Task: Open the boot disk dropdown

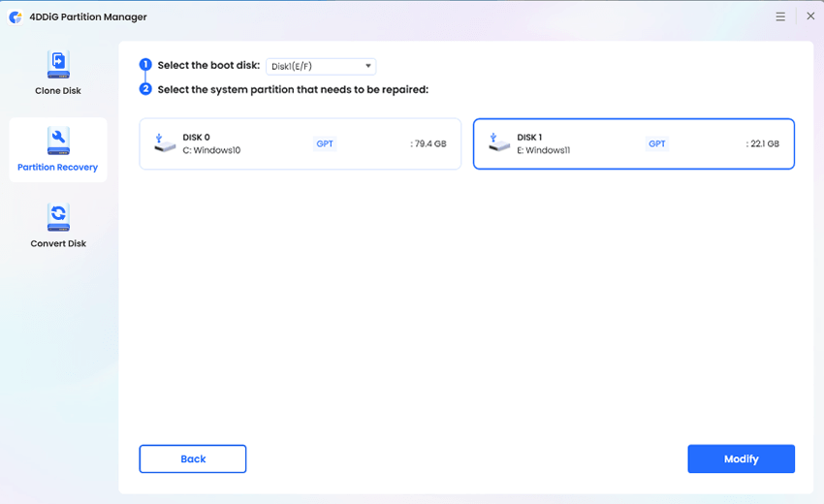Action: (320, 66)
